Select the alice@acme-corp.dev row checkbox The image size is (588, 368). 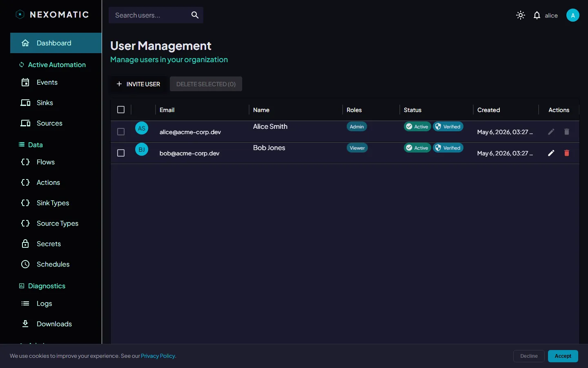coord(121,132)
